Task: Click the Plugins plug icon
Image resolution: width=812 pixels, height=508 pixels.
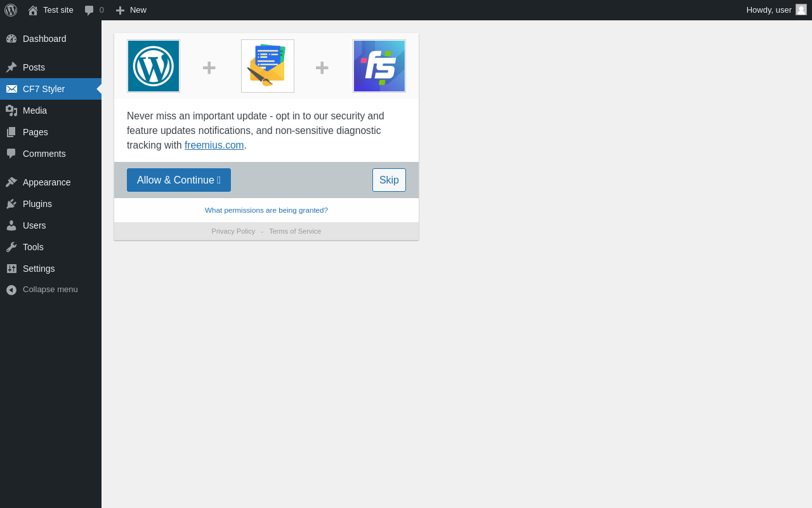Action: click(x=11, y=204)
